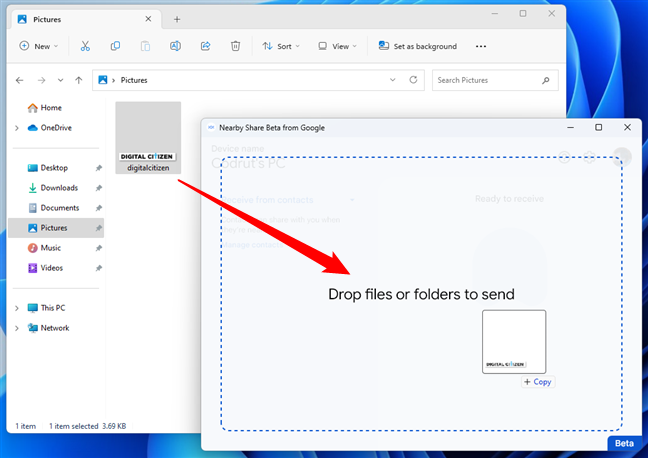
Task: Expand the Network tree node
Action: tap(17, 328)
